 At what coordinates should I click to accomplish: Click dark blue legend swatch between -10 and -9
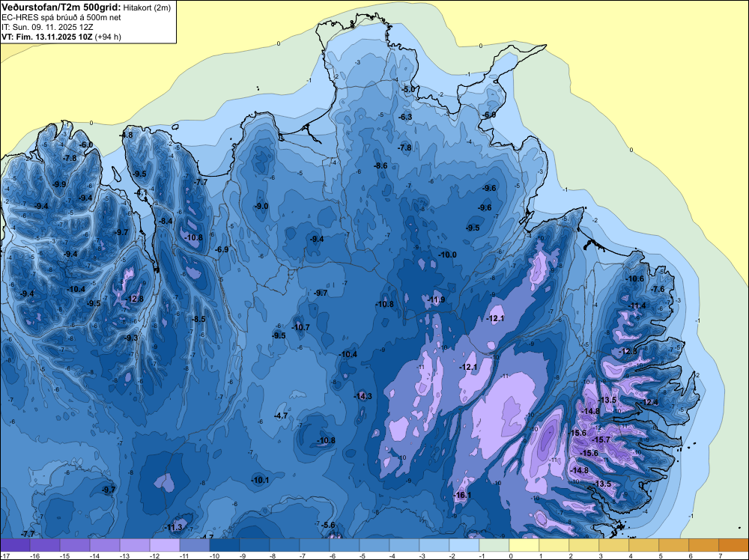[x=225, y=545]
